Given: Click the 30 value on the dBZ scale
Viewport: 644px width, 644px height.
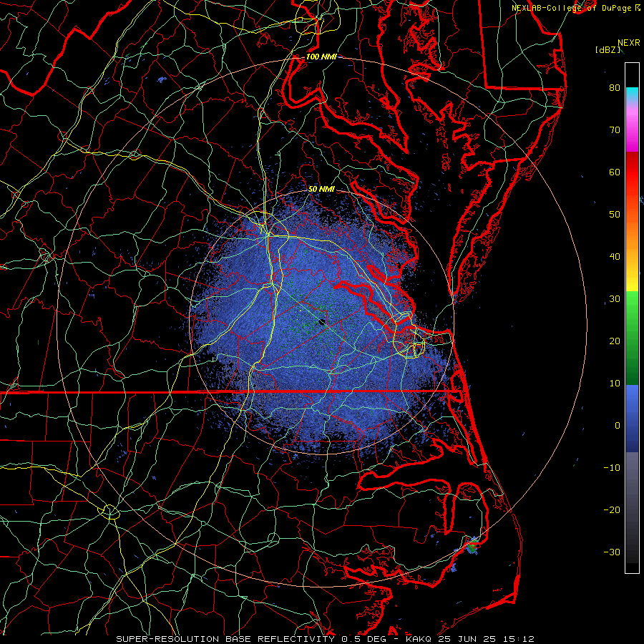Looking at the screenshot, I should click(615, 299).
